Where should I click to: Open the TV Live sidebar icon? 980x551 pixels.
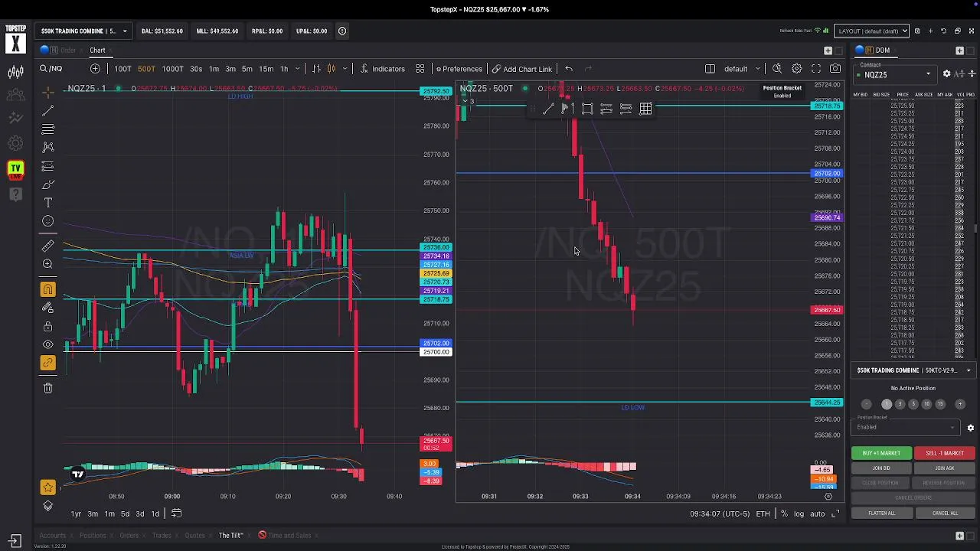tap(15, 169)
